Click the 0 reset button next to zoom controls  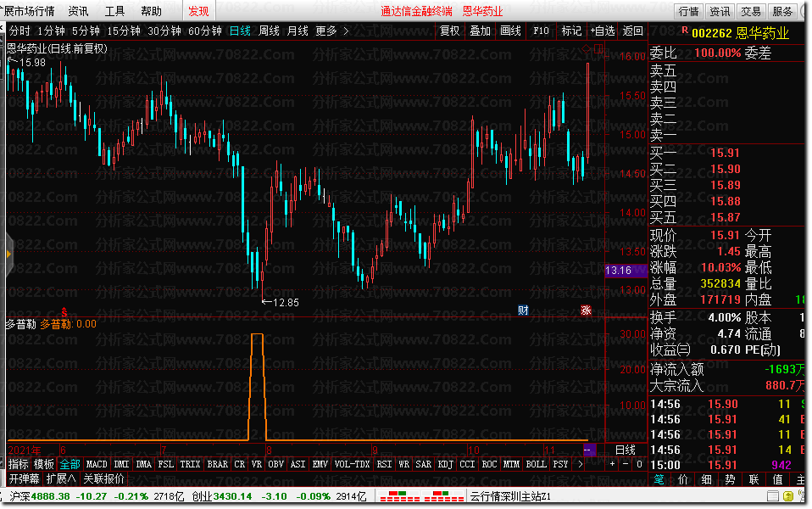click(x=639, y=464)
